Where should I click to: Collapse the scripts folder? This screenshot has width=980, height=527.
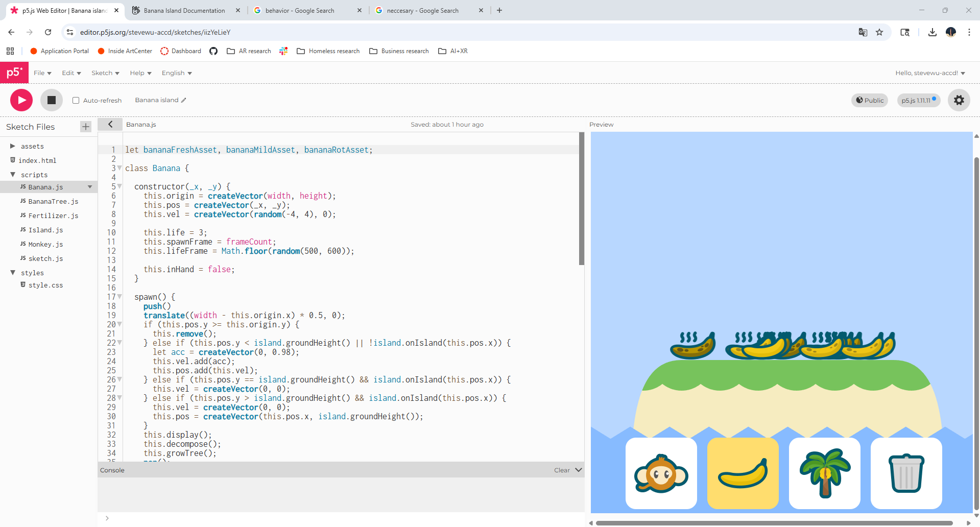13,175
